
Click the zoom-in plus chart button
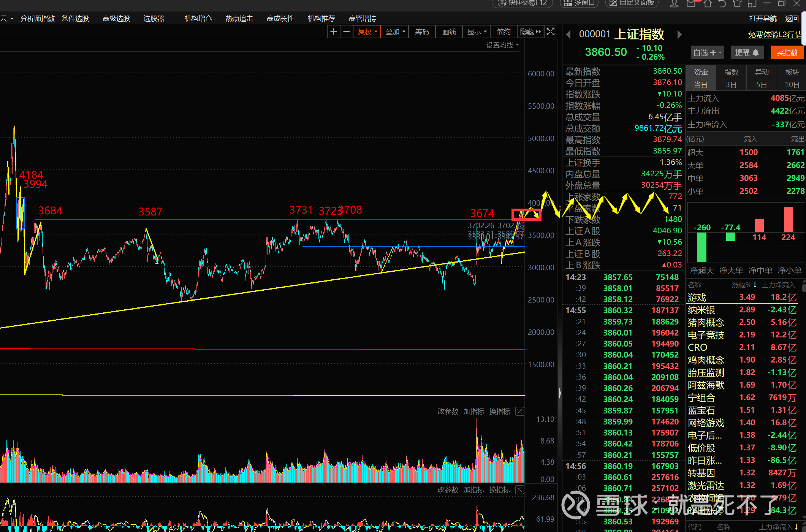click(333, 32)
